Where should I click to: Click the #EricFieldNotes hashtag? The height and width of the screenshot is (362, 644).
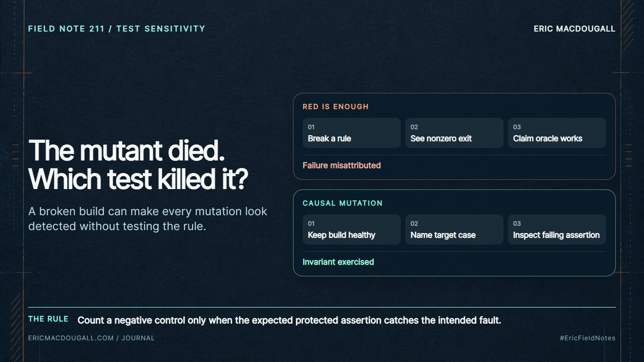click(587, 338)
